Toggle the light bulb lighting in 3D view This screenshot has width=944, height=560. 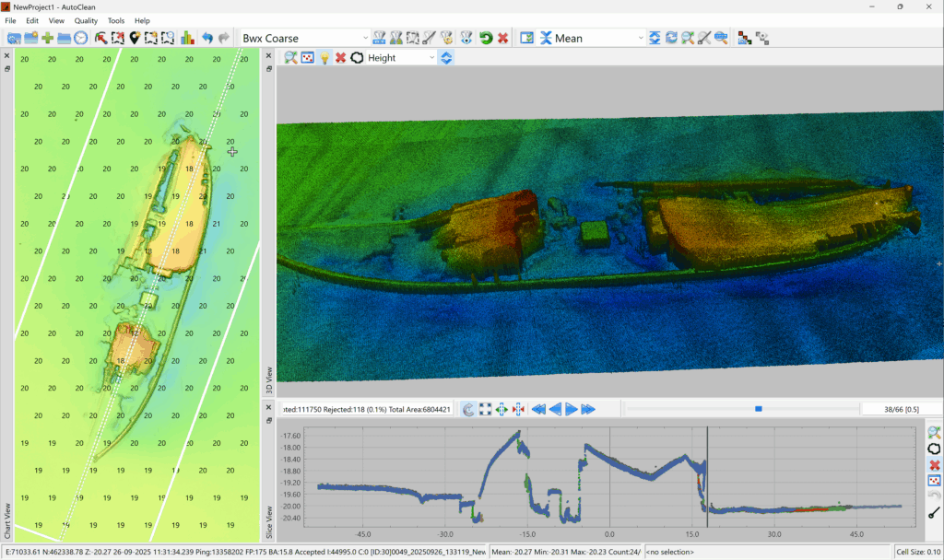[x=324, y=57]
